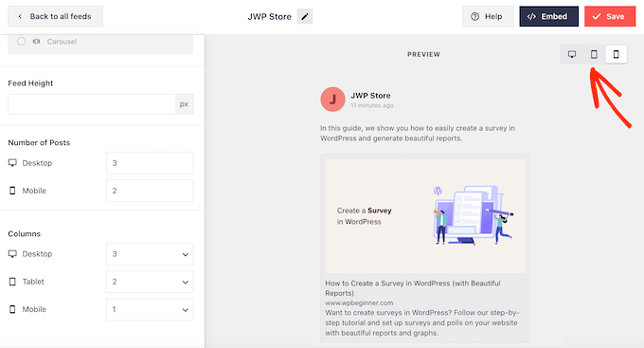Open the Embed code options
Viewport: 644px width, 348px height.
pyautogui.click(x=548, y=16)
